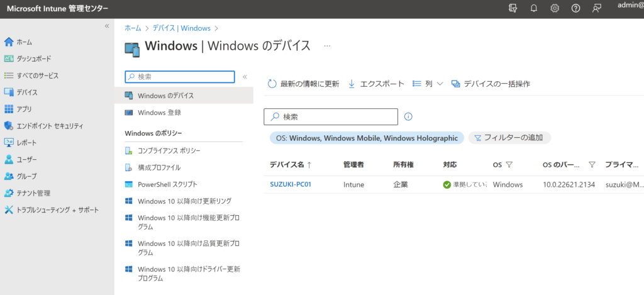The image size is (644, 295).
Task: Collapse the left navigation sidebar
Action: coord(107,26)
